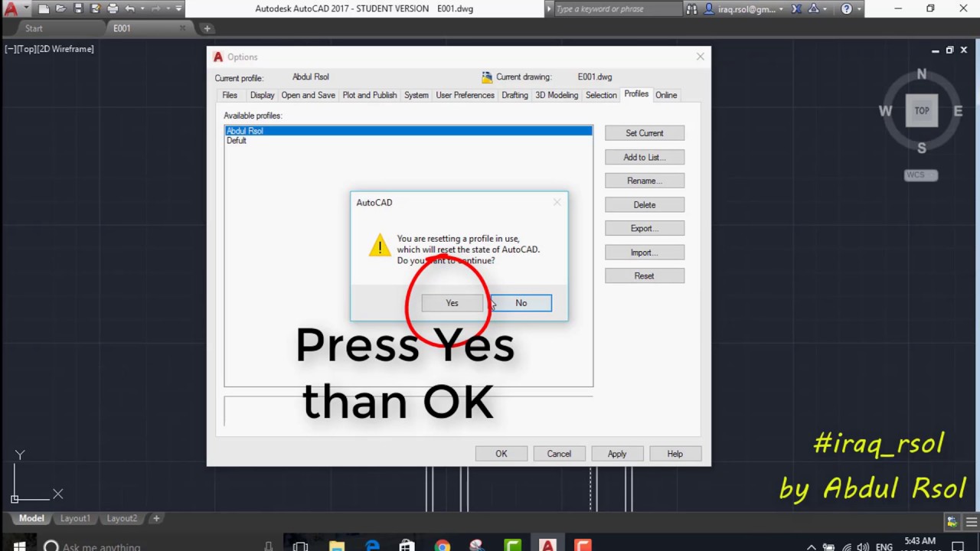Switch to the System tab
This screenshot has height=551, width=980.
pyautogui.click(x=416, y=95)
